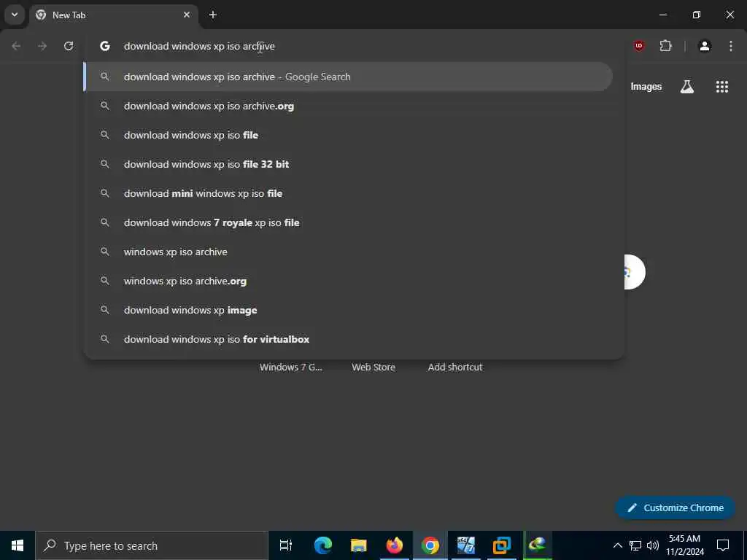Click the Chrome taskbar icon

pyautogui.click(x=430, y=545)
